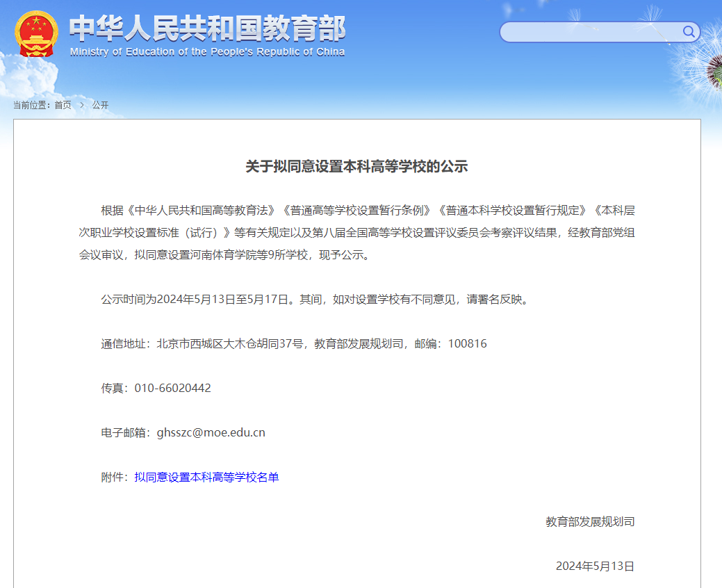The image size is (722, 588).
Task: Click the postal code 100816
Action: 468,343
